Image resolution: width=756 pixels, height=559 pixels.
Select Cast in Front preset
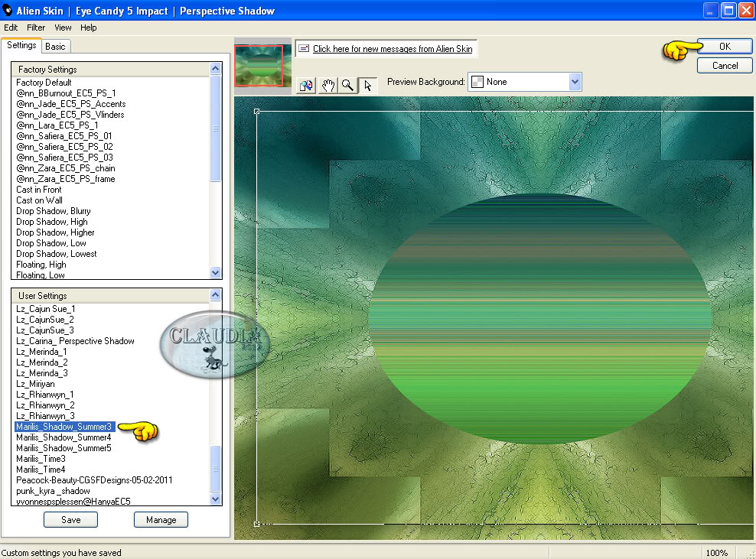click(x=39, y=190)
